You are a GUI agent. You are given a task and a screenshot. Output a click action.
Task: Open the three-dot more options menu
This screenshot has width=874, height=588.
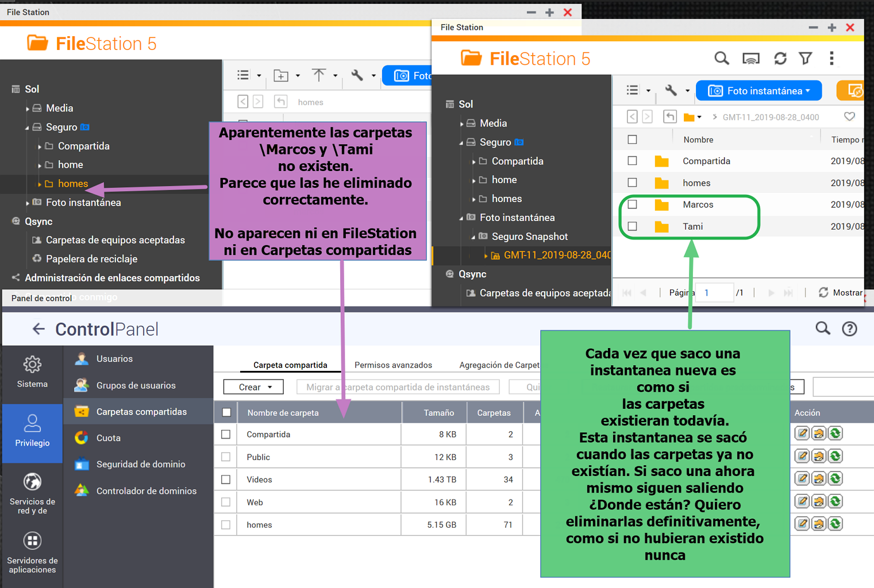(831, 58)
